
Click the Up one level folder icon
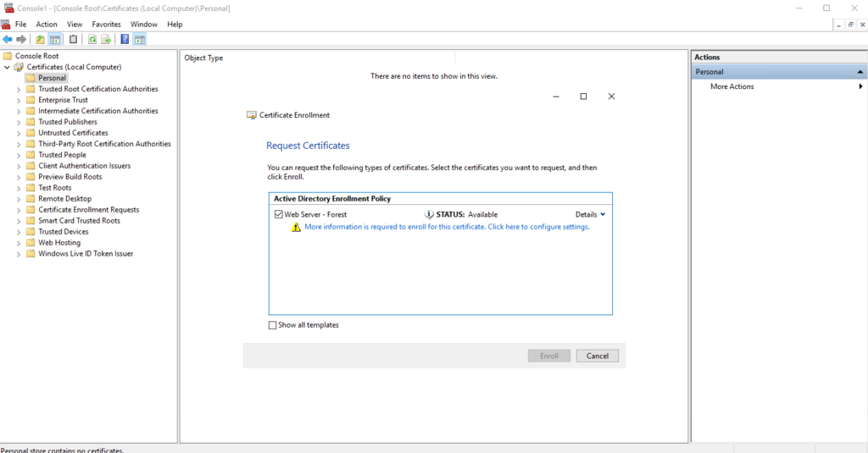pyautogui.click(x=40, y=40)
